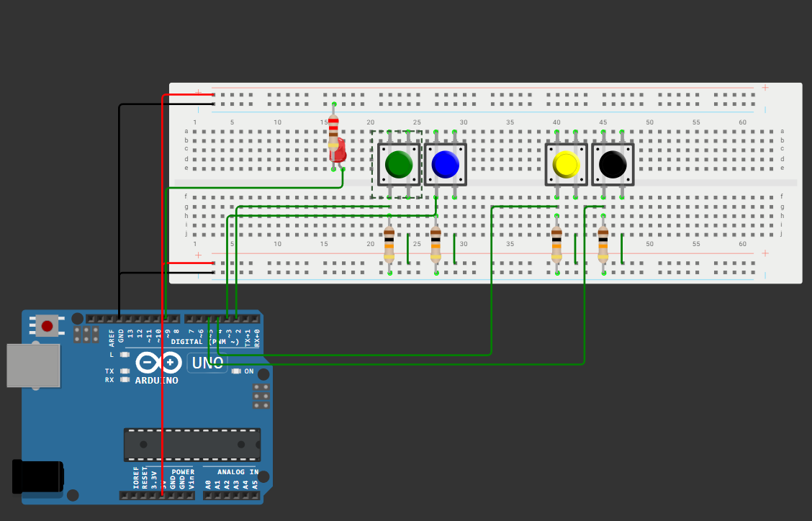
Task: Click the ANALOG IN label
Action: [x=238, y=472]
